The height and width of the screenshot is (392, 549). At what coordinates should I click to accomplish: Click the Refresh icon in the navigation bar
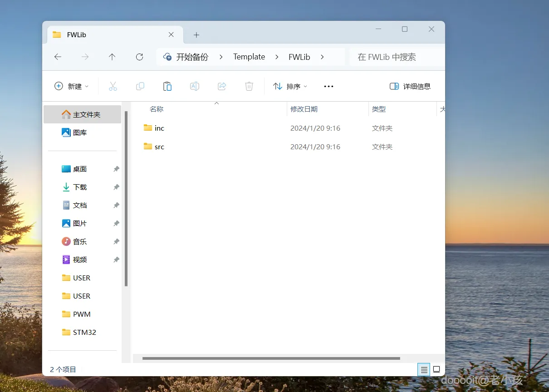(x=139, y=57)
